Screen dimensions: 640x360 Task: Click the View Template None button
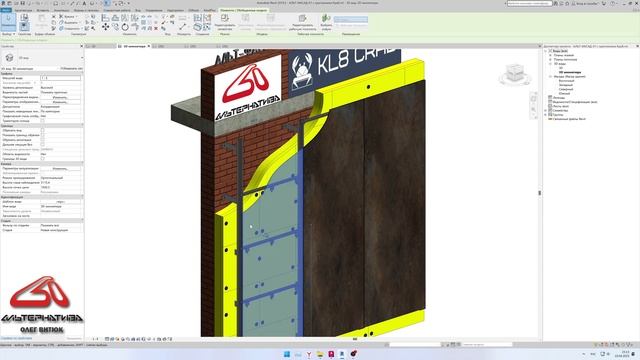coord(60,202)
